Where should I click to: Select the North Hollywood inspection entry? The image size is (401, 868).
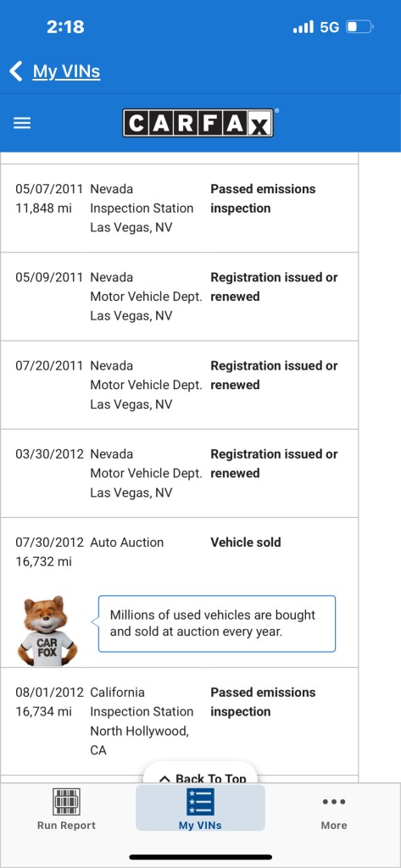179,721
